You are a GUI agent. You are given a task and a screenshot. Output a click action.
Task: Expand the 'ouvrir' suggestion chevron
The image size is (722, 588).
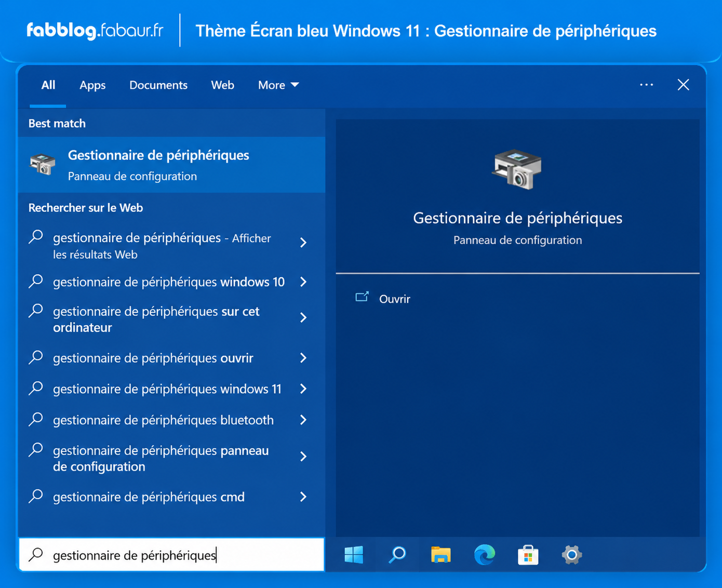303,358
